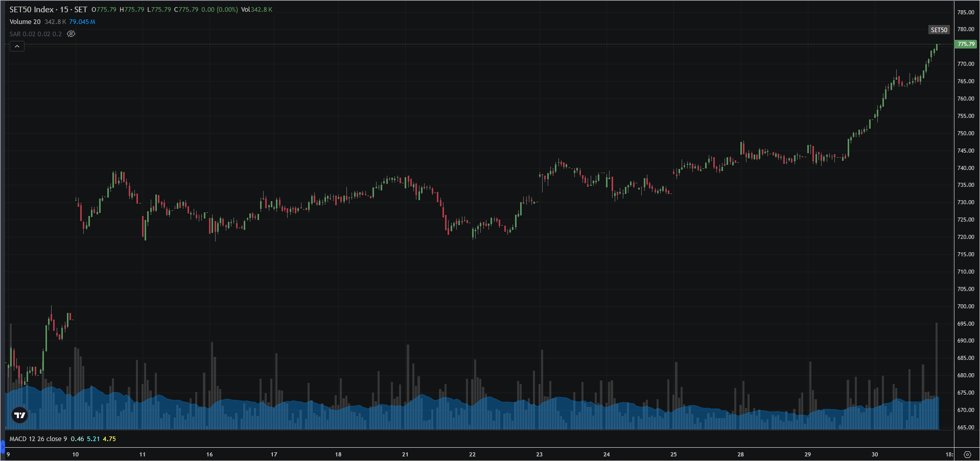Click date 16 on the time axis
The width and height of the screenshot is (980, 461).
(209, 454)
